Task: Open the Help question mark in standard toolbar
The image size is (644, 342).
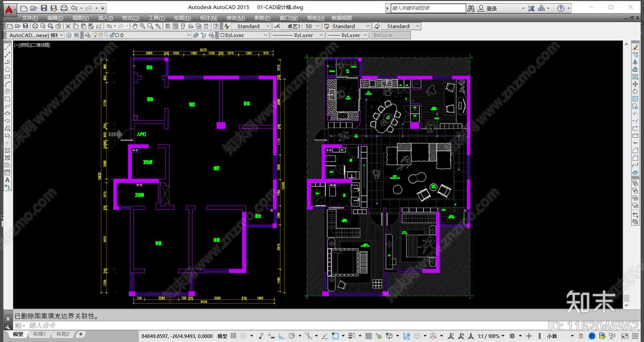Action: pos(216,26)
